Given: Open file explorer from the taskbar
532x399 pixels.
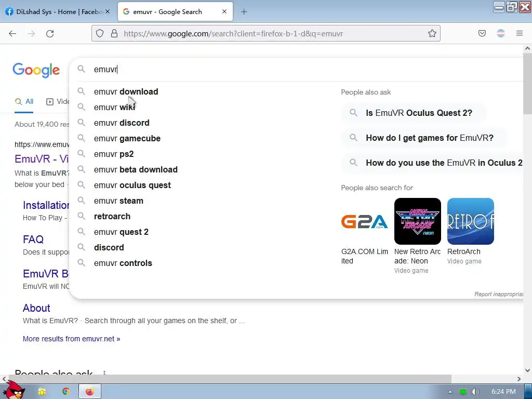Looking at the screenshot, I should coord(42,392).
